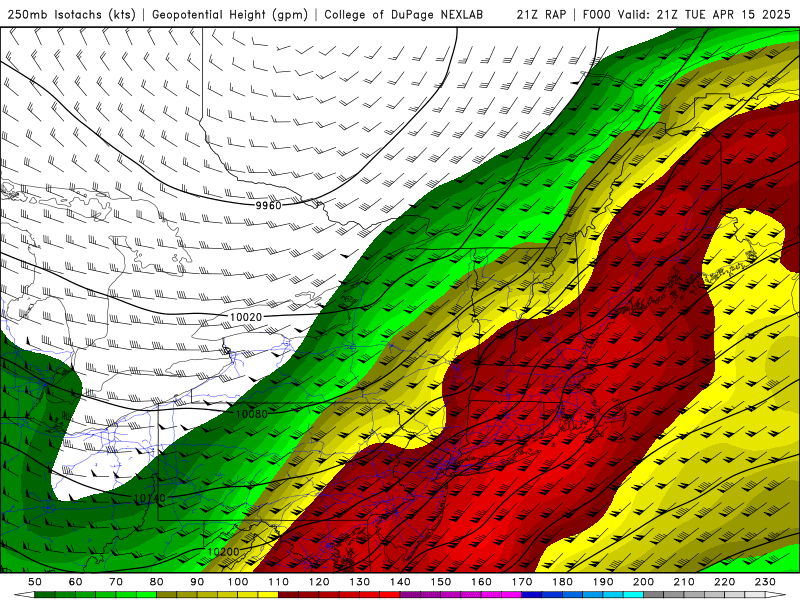
Task: Click the 9960 height contour label
Action: (x=268, y=205)
